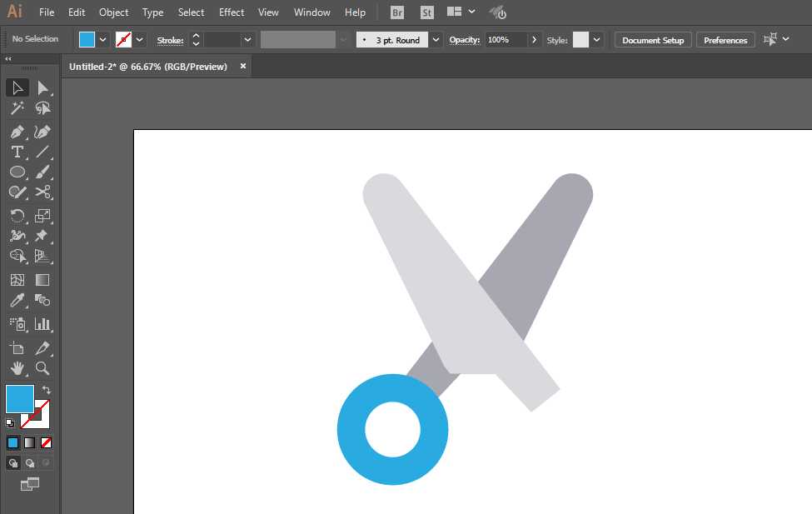The width and height of the screenshot is (812, 514).
Task: Adjust stroke weight stepper arrows
Action: click(x=196, y=39)
